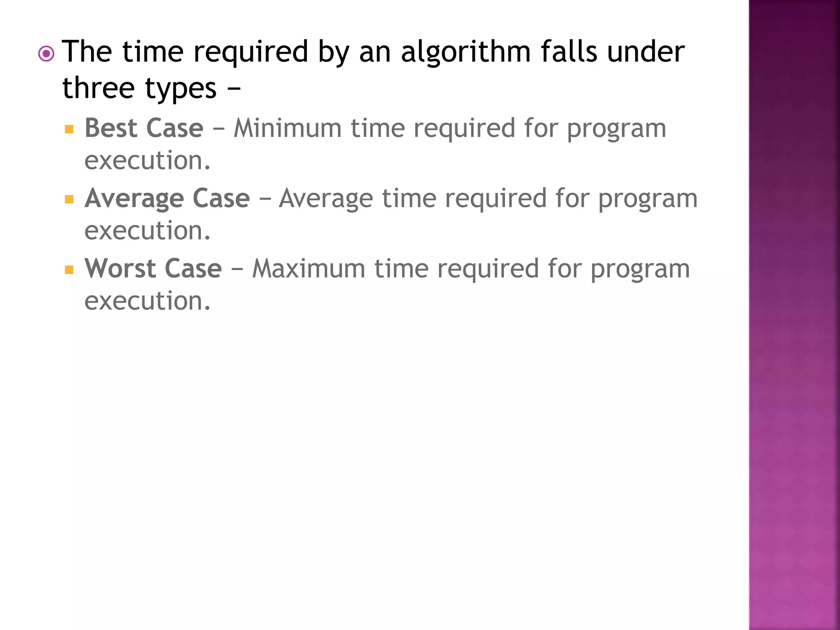Viewport: 840px width, 630px height.
Task: Click the blank white area below the text
Action: click(369, 472)
